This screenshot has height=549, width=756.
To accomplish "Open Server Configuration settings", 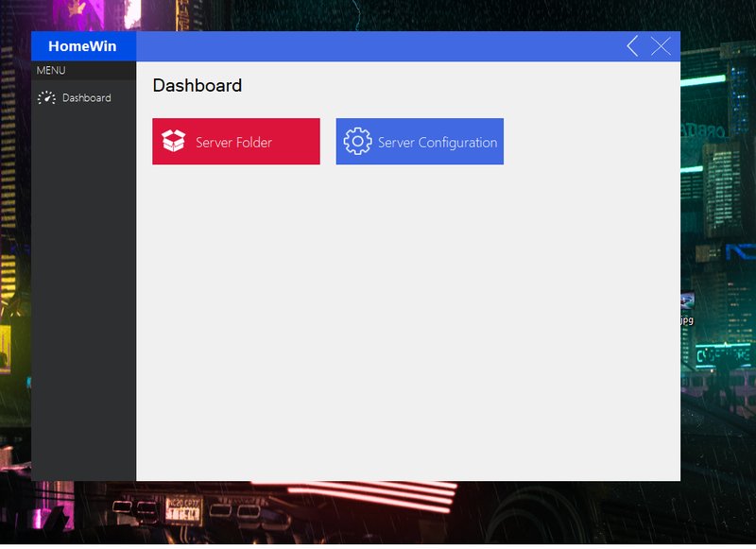I will (419, 141).
